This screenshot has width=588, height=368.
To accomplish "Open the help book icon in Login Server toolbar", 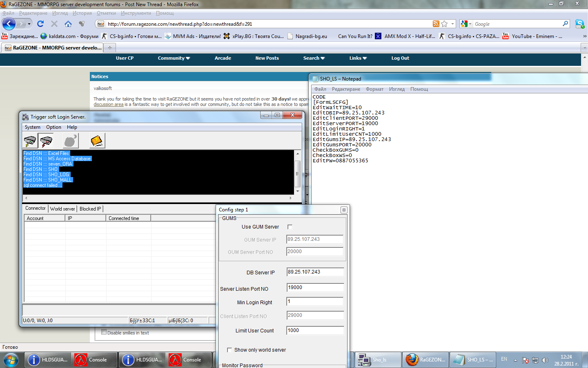I will click(x=97, y=141).
